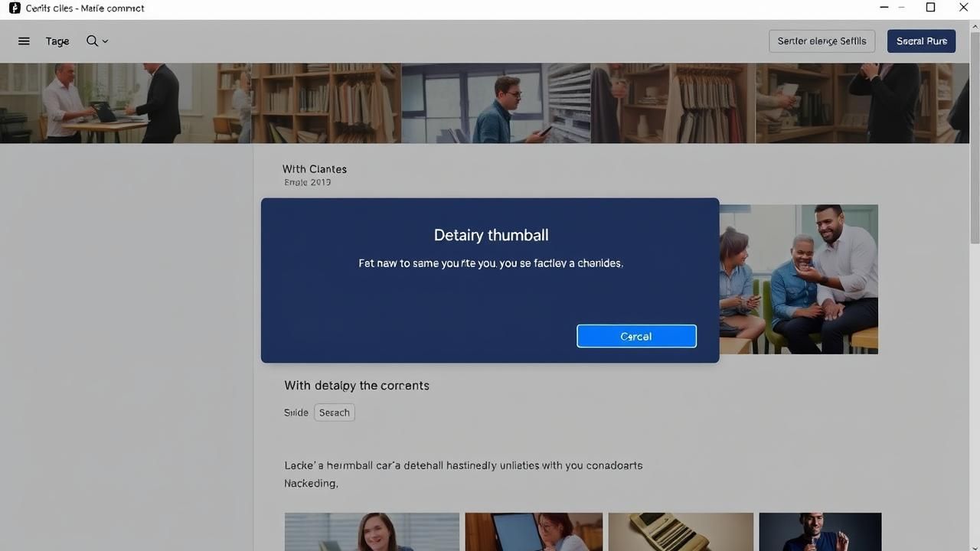Open the hamburger menu

[24, 41]
